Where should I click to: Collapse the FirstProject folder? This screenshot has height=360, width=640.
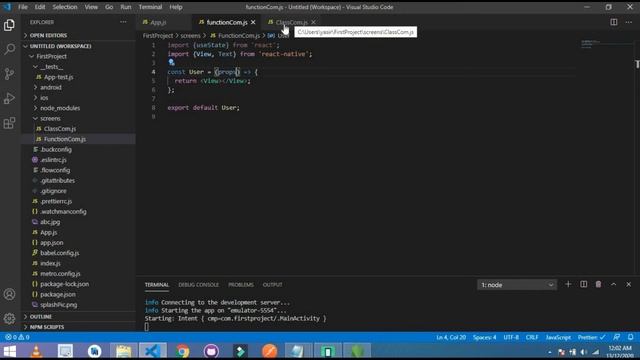point(51,56)
